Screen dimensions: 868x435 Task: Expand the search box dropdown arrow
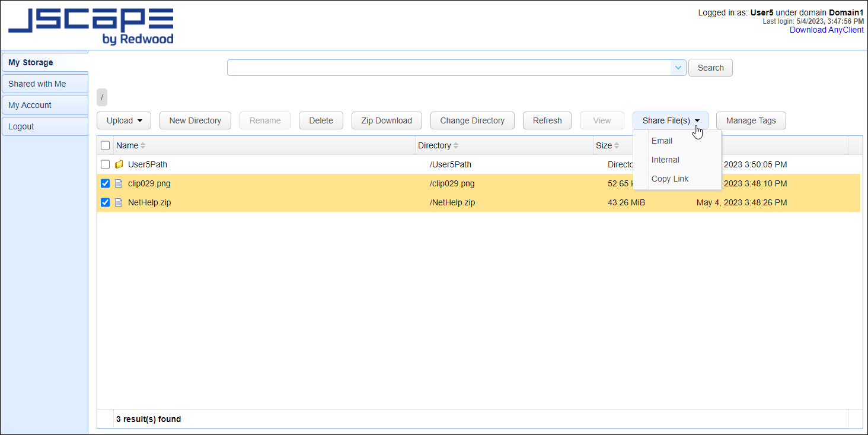point(678,68)
